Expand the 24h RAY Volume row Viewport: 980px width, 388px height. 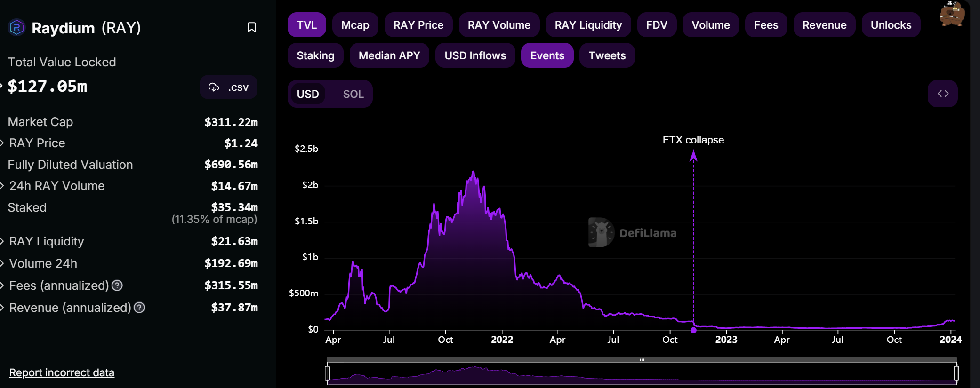pos(2,186)
